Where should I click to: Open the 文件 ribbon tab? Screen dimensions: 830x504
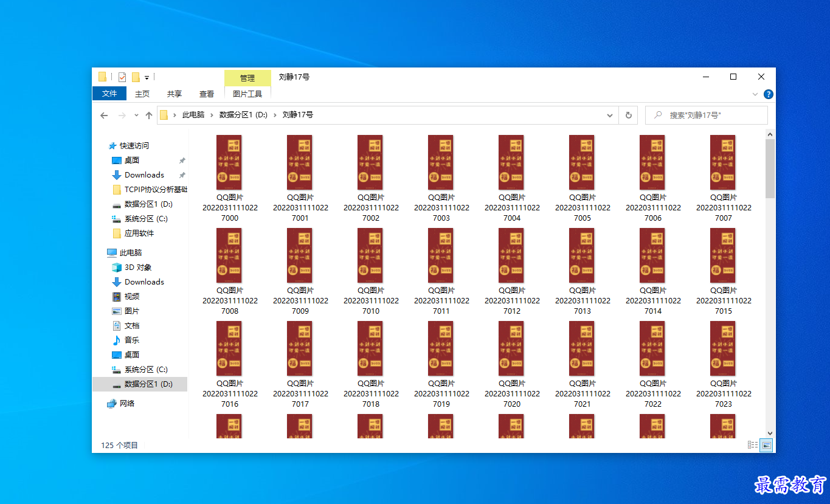point(109,94)
